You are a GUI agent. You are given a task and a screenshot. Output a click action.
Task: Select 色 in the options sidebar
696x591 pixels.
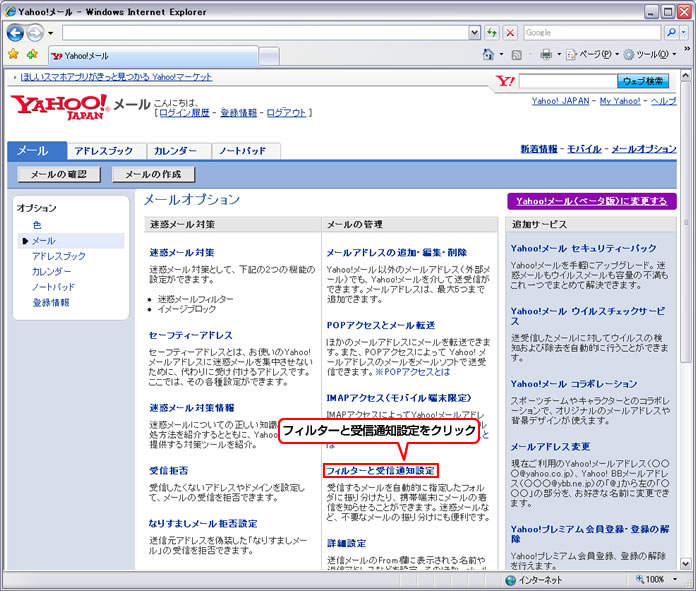[x=37, y=225]
